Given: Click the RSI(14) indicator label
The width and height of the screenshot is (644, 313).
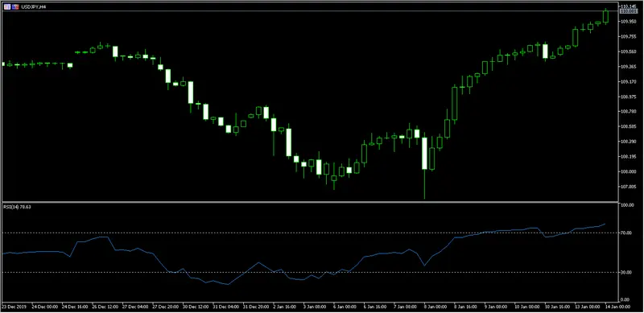Looking at the screenshot, I should click(x=17, y=207).
